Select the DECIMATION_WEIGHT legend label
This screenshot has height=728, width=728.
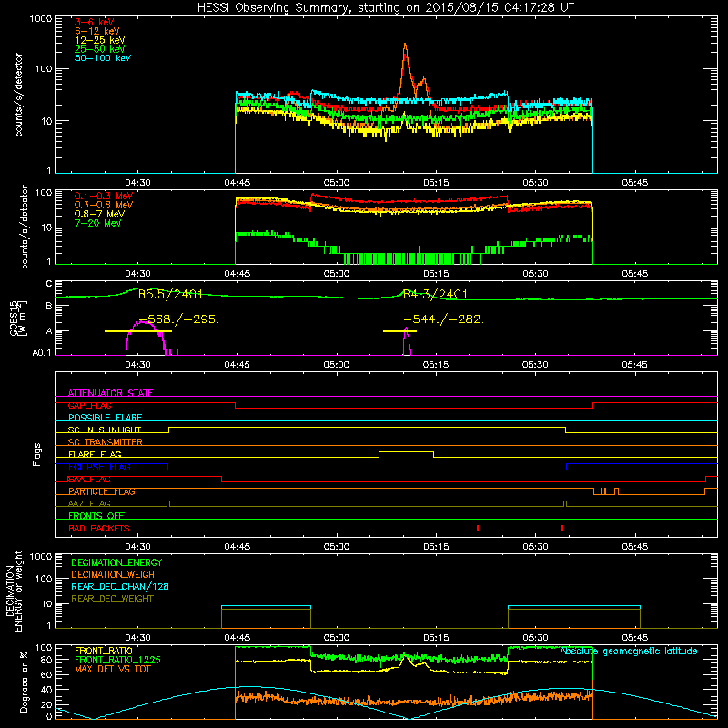click(116, 574)
